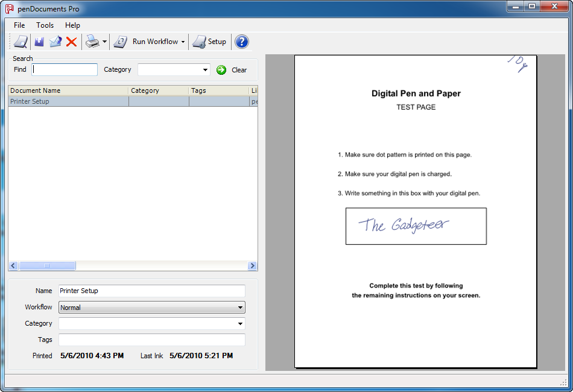Expand the Workflow dropdown showing Normal

[241, 307]
